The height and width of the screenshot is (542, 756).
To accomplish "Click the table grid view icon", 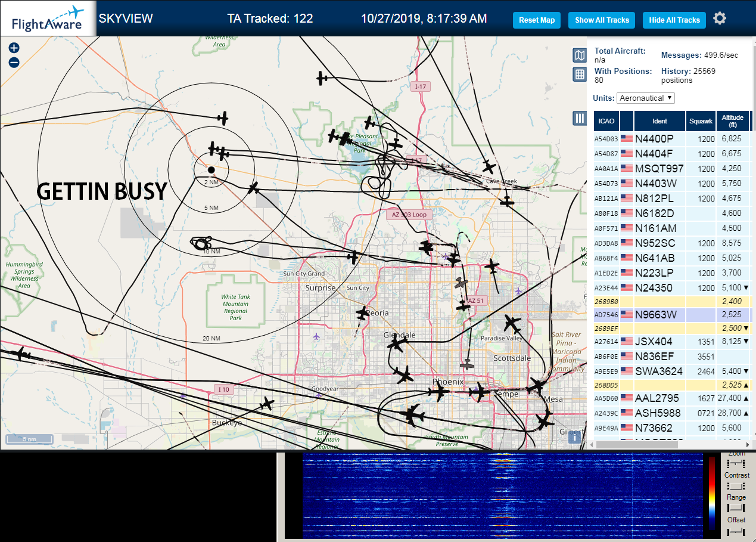I will [580, 75].
